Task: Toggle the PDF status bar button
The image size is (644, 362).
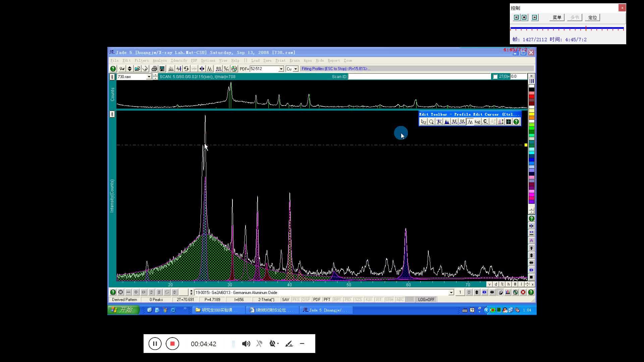Action: (316, 300)
